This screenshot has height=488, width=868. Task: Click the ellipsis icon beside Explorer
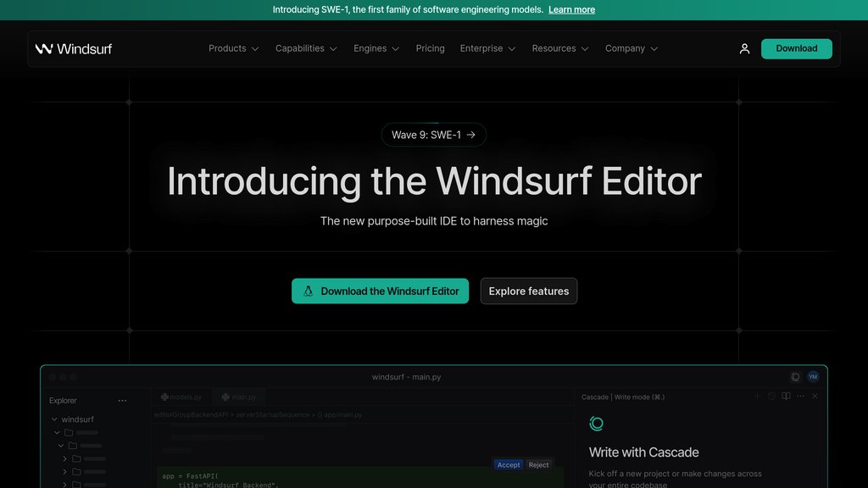tap(122, 400)
